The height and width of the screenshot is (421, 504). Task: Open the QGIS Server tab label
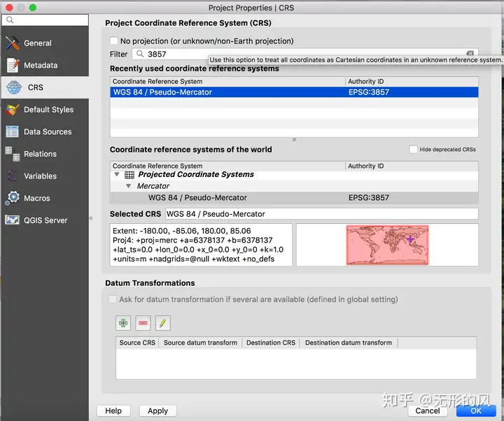click(45, 220)
